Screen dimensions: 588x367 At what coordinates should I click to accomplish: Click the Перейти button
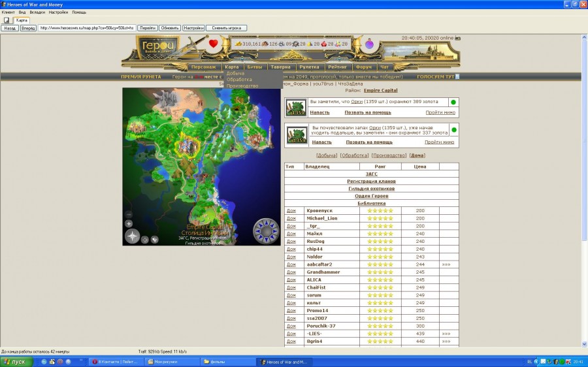(148, 28)
